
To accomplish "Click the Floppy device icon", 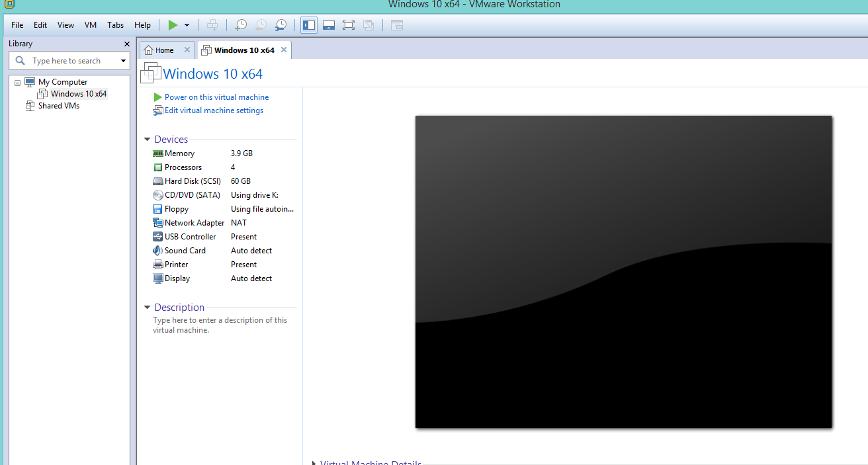I will pos(157,209).
